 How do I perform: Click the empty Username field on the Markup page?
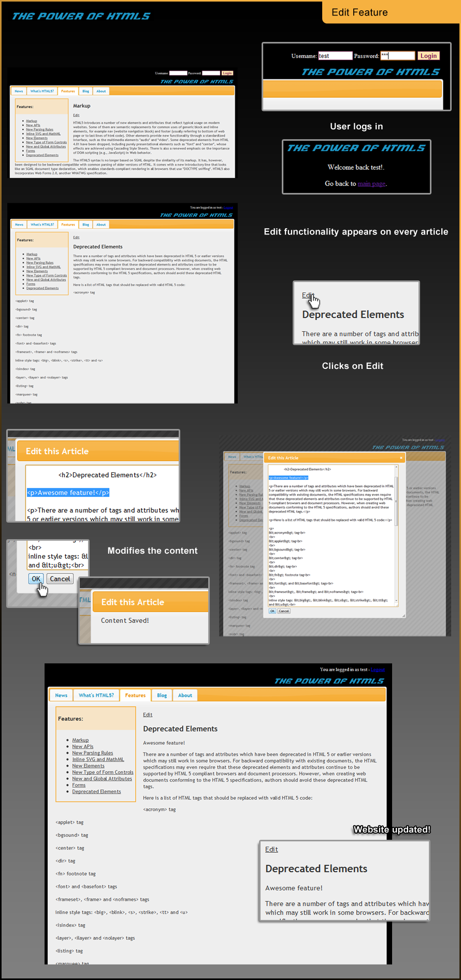[x=178, y=73]
